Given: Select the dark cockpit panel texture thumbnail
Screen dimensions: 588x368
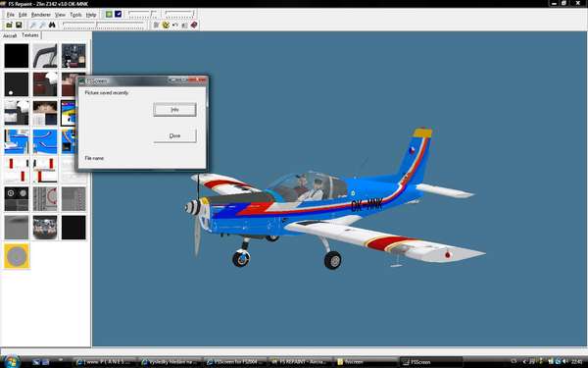Looking at the screenshot, I should [73, 56].
